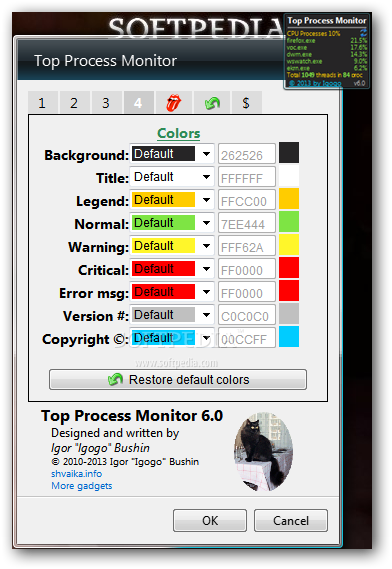Click the orange Legend color swatch

click(x=289, y=198)
